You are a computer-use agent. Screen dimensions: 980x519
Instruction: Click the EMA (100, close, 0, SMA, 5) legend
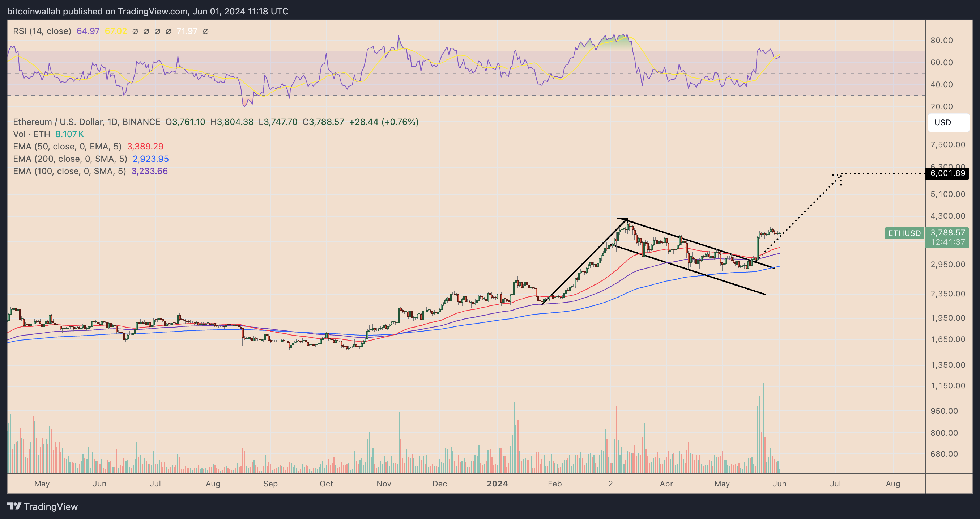click(x=70, y=171)
